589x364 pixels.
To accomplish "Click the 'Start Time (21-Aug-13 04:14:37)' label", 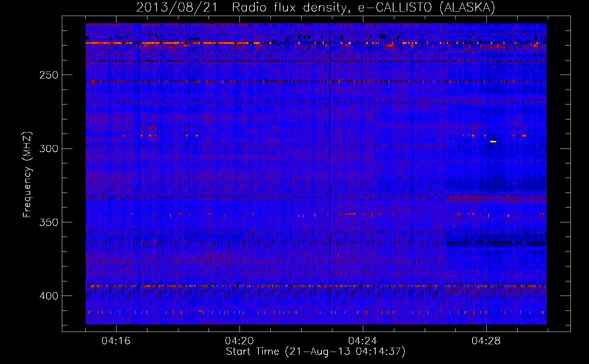I will pos(316,352).
